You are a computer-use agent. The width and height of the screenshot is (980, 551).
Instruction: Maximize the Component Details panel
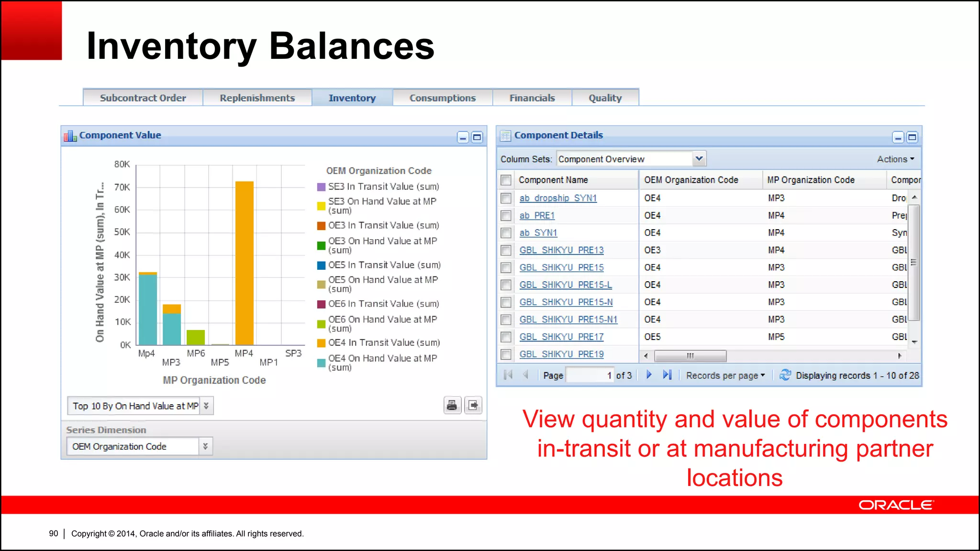point(913,138)
